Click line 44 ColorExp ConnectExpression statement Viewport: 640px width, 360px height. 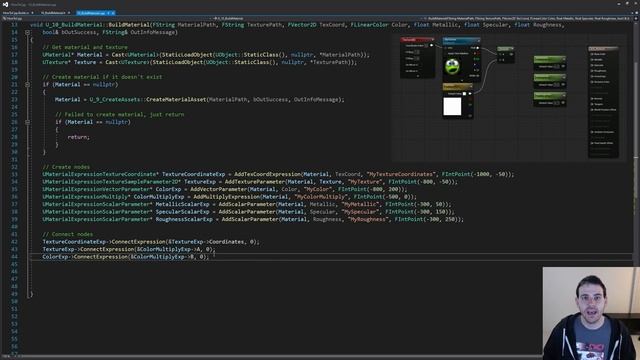(126, 257)
